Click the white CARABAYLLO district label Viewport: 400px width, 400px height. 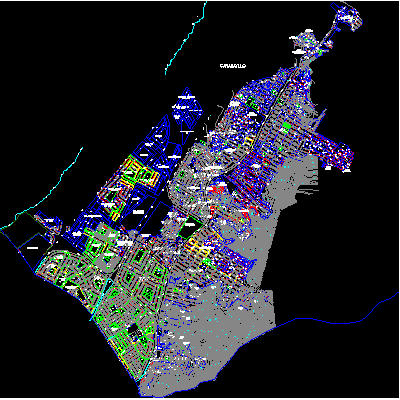coord(233,66)
